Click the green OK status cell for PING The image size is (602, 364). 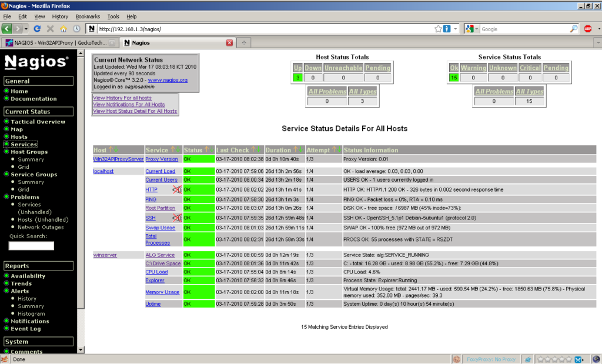(x=199, y=200)
